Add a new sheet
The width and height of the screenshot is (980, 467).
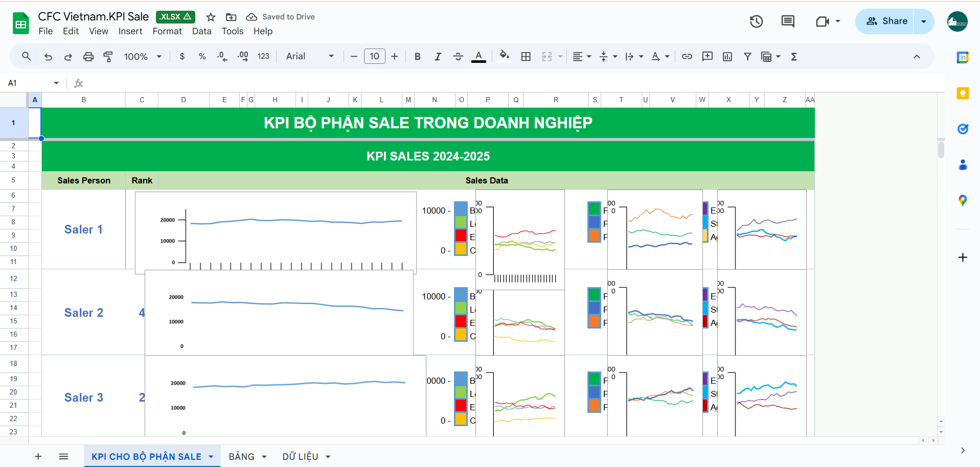click(x=38, y=456)
